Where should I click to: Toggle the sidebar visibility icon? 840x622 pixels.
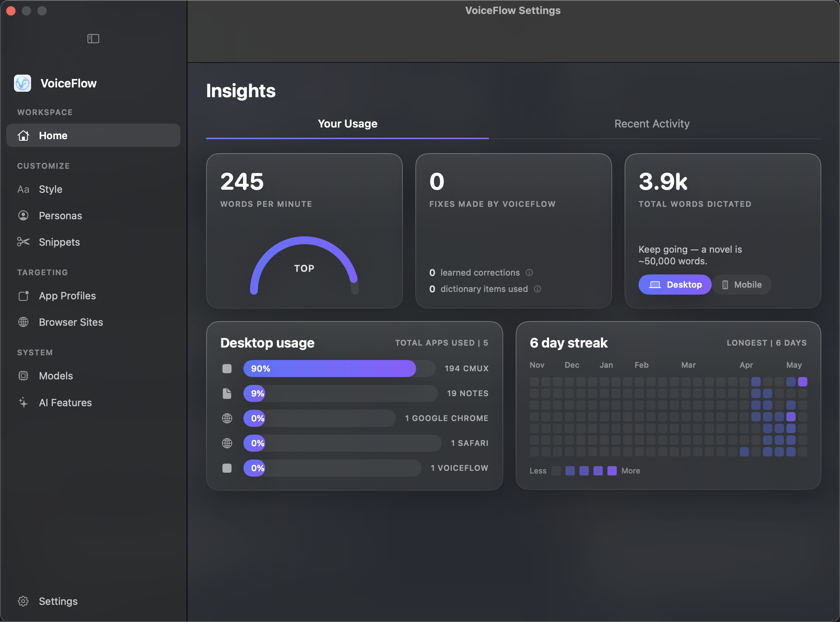[93, 38]
